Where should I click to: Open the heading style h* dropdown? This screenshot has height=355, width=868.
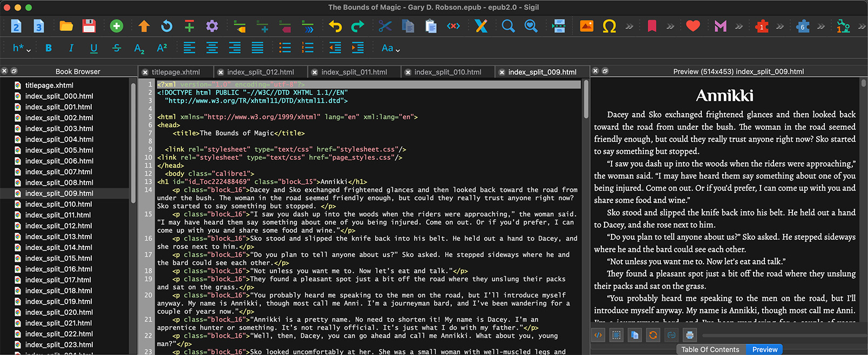click(x=21, y=48)
